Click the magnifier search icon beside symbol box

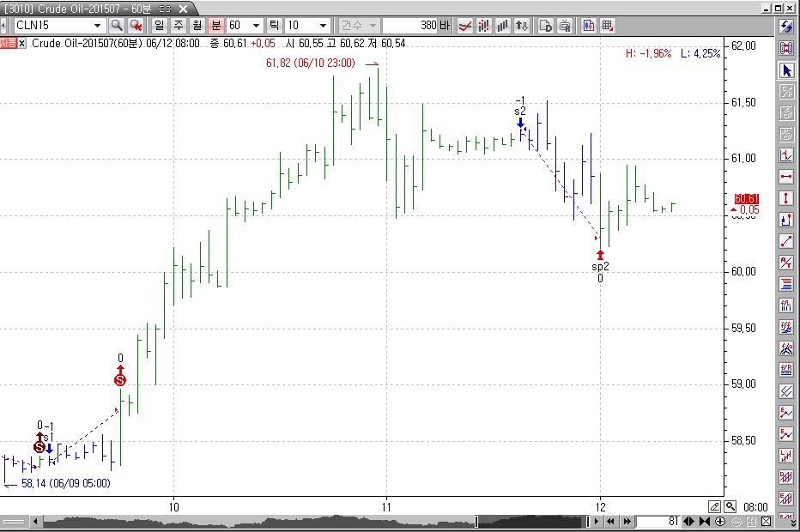pos(117,26)
